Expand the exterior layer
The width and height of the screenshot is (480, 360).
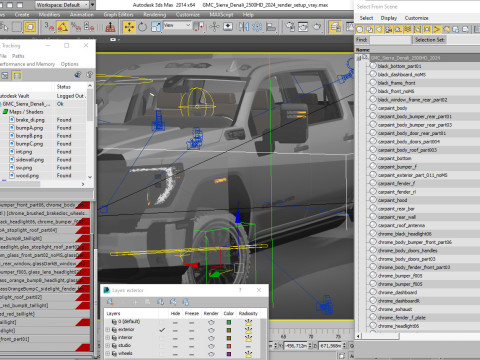(108, 330)
